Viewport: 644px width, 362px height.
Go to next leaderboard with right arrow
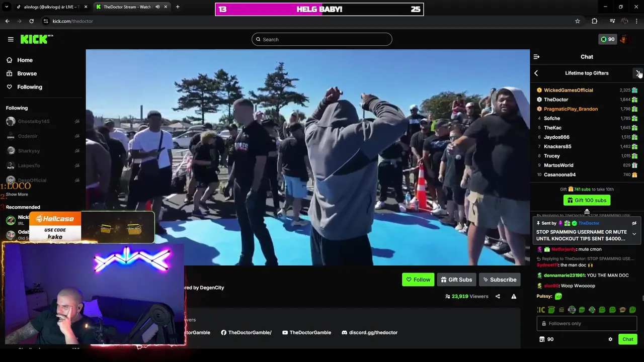tap(638, 73)
